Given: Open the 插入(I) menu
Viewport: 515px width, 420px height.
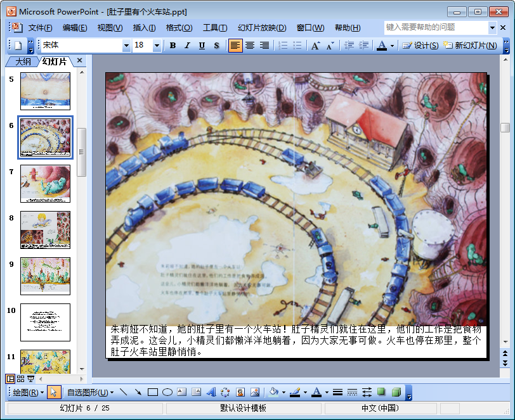Looking at the screenshot, I should 144,28.
